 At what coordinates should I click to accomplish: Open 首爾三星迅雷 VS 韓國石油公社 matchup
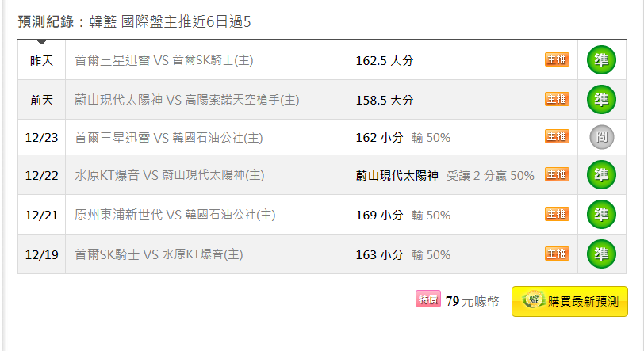coord(169,138)
